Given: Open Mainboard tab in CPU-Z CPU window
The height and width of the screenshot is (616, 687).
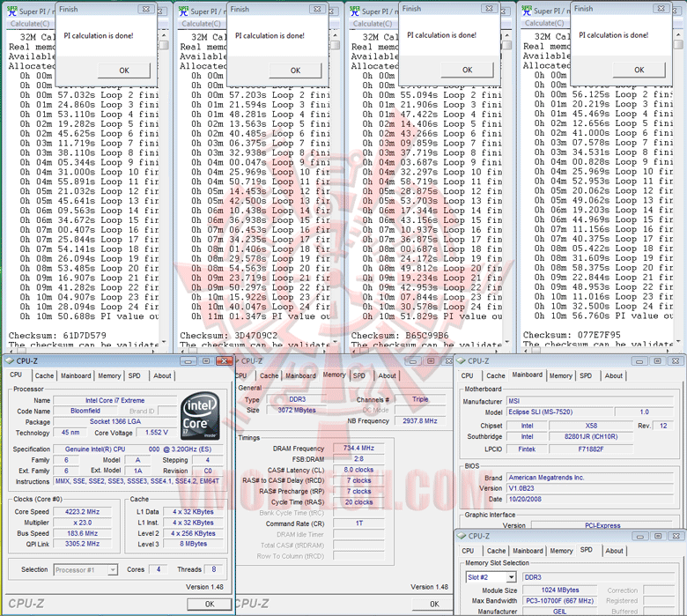Looking at the screenshot, I should (x=76, y=375).
